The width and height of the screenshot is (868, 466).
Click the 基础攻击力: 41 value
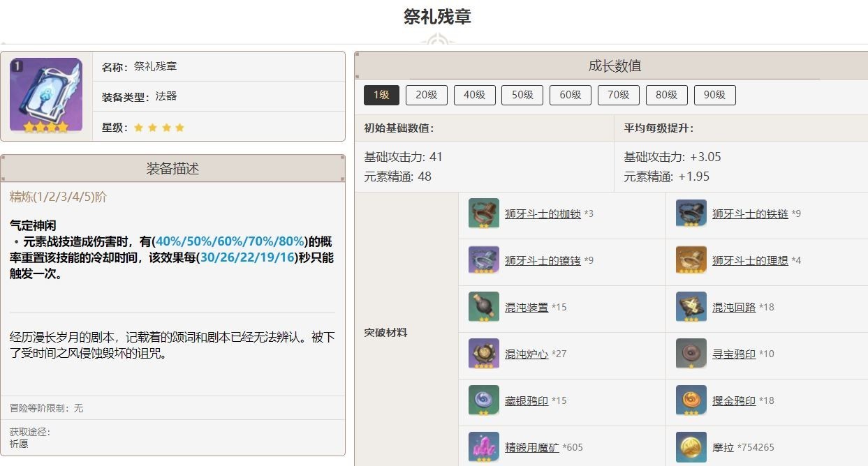point(403,157)
